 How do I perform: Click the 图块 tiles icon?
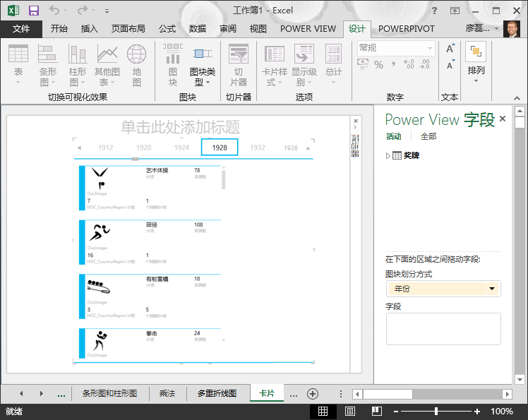coord(173,65)
